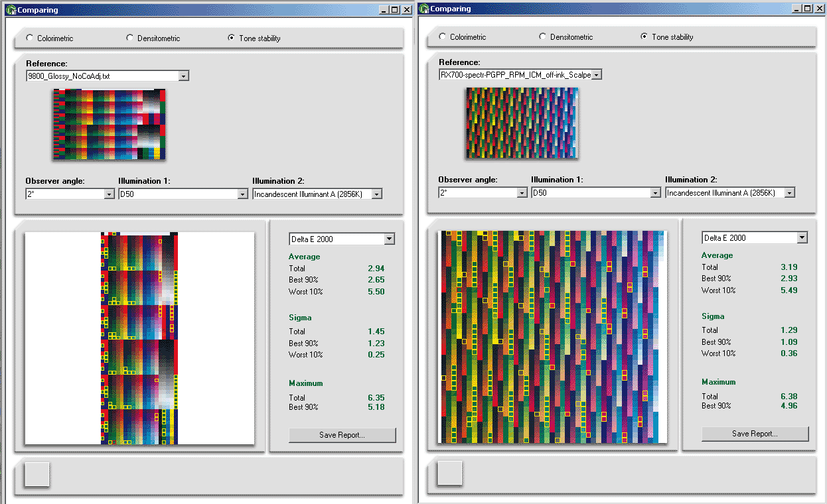Click Average Worst 10% value 5.49 in right window
Screen dimensions: 827x504
(x=789, y=290)
